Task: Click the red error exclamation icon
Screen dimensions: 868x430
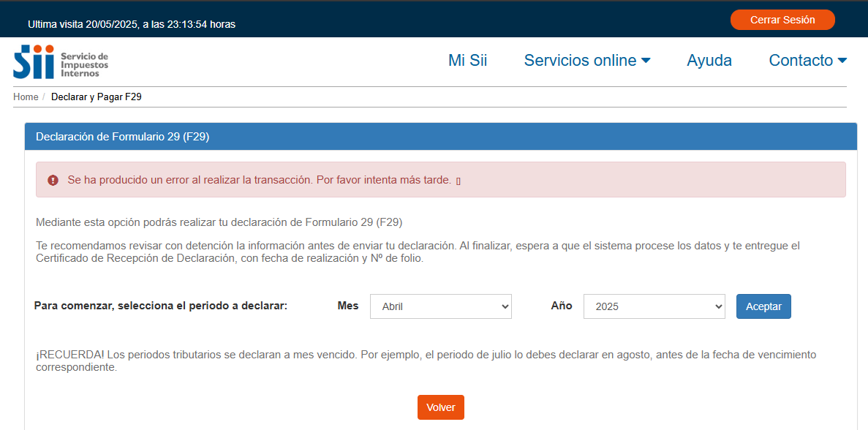Action: coord(53,180)
